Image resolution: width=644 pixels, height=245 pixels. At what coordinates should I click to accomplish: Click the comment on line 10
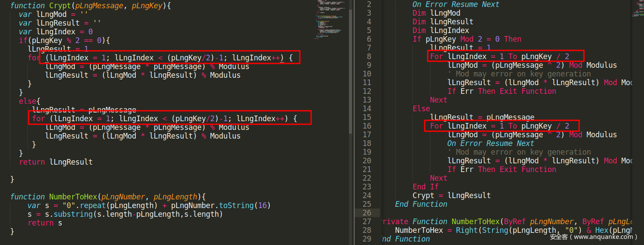click(519, 74)
